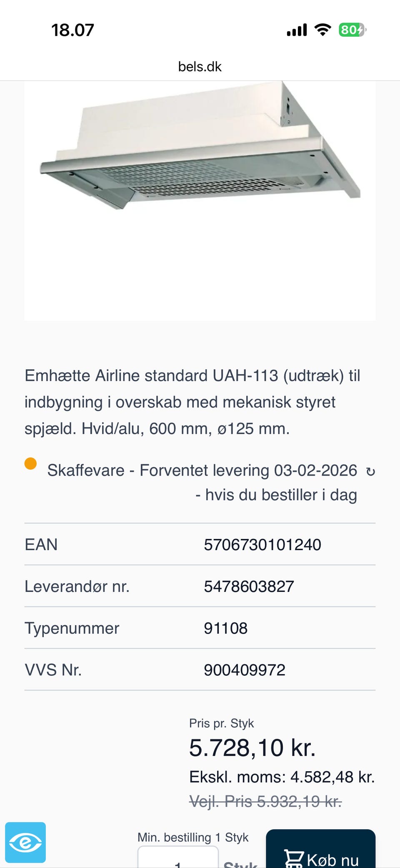The height and width of the screenshot is (868, 400).
Task: Click the 5.728,10 kr. price
Action: 252,747
